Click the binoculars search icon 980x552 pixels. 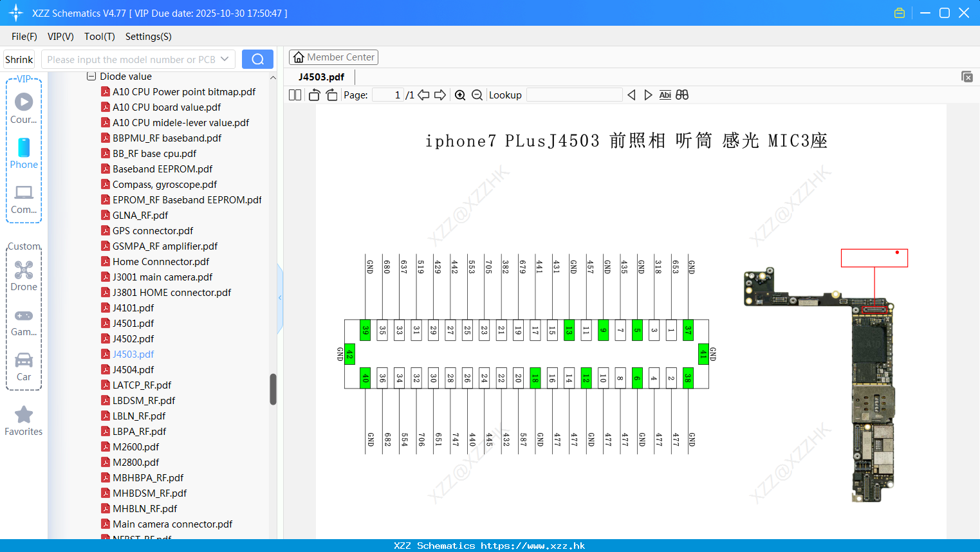pos(682,95)
